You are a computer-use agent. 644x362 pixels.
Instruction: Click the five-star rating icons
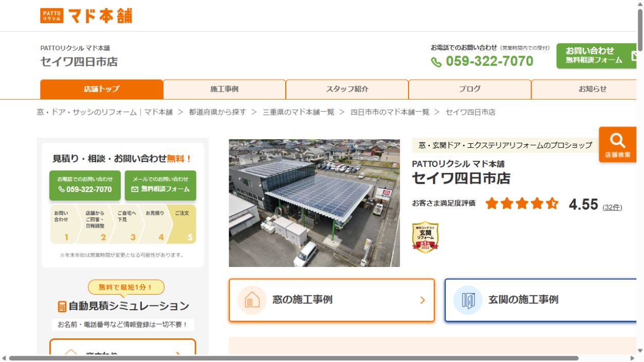click(522, 204)
